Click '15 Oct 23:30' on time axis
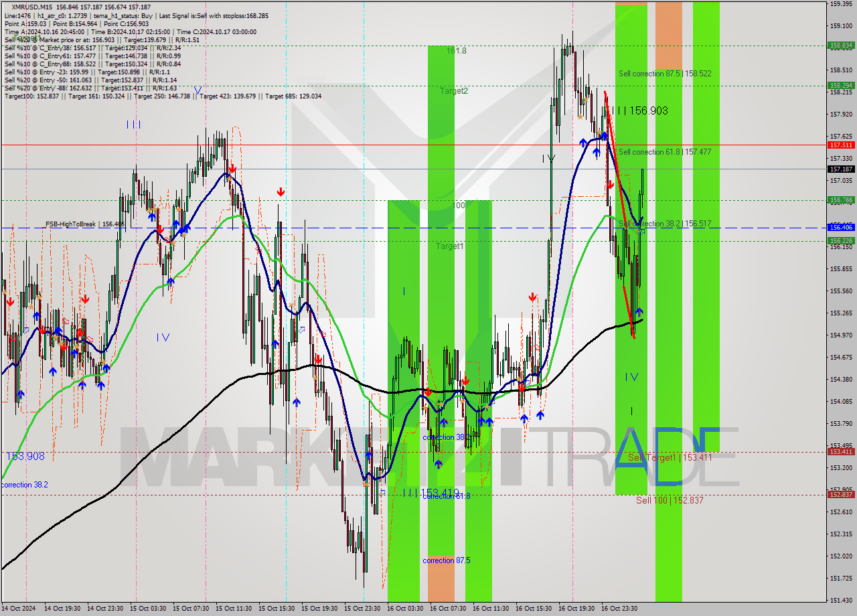The image size is (857, 616). (361, 609)
